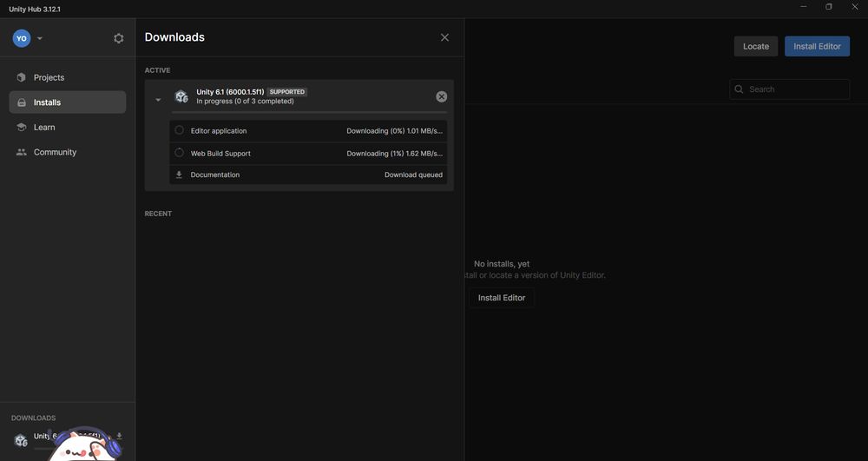Click the Download queued status
868x461 pixels.
(413, 175)
